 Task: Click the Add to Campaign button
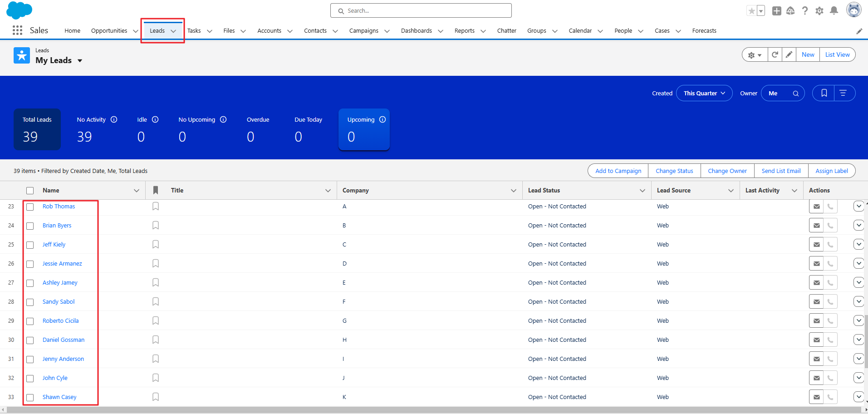point(618,171)
